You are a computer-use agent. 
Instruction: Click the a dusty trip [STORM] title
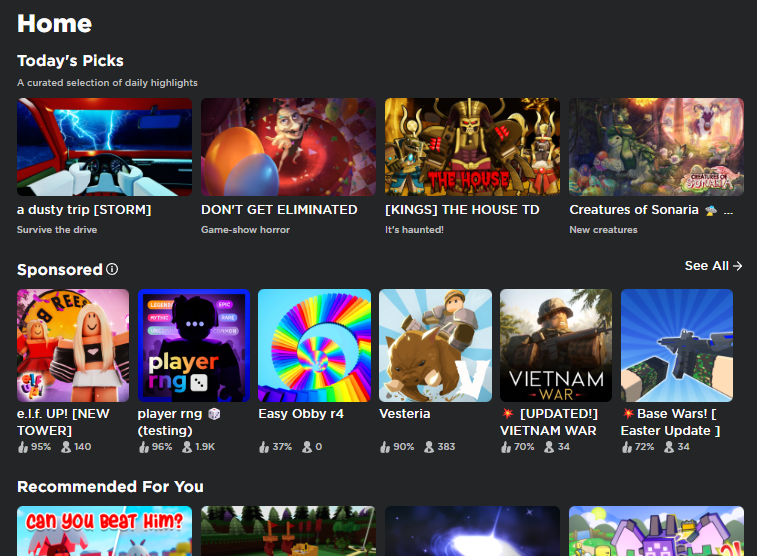pyautogui.click(x=84, y=210)
